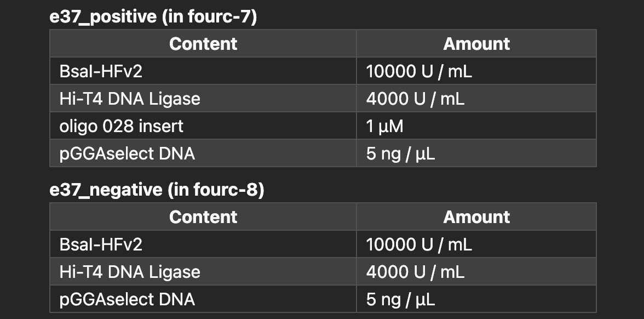Viewport: 644px width, 319px height.
Task: Select the oligo 028 insert cell
Action: coord(121,126)
